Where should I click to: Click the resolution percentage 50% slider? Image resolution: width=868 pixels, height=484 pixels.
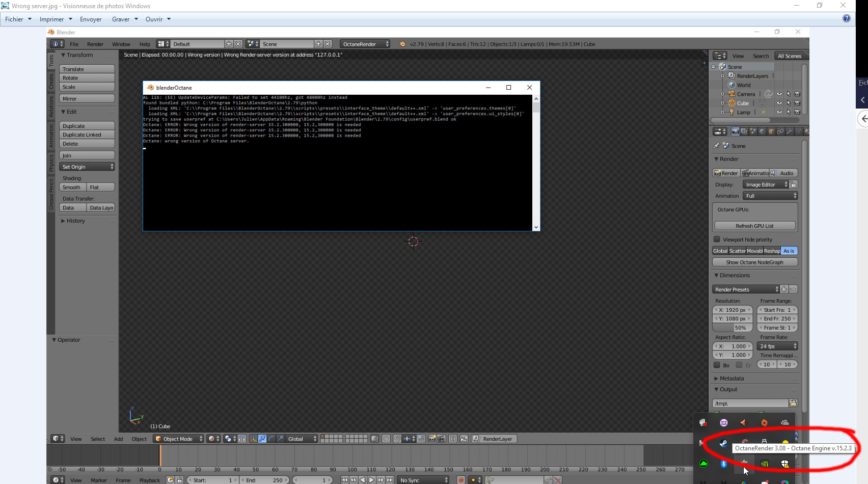(x=733, y=328)
